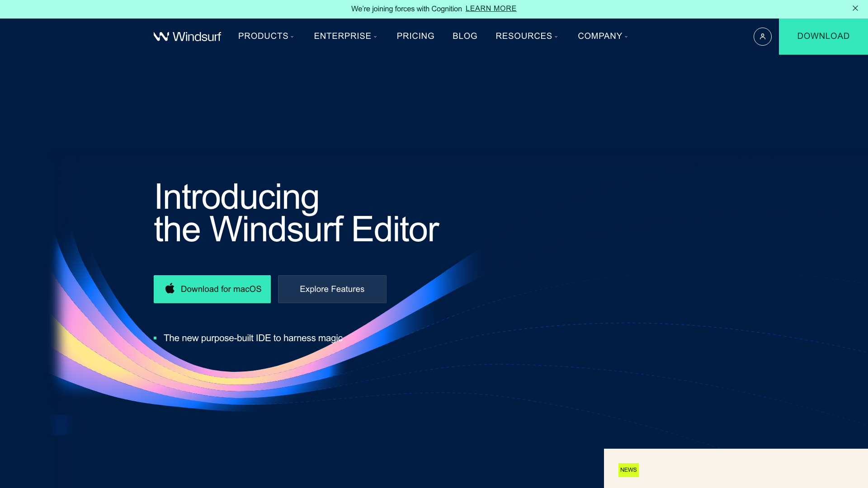The width and height of the screenshot is (868, 488).
Task: Click Download for macOS
Action: point(212,289)
